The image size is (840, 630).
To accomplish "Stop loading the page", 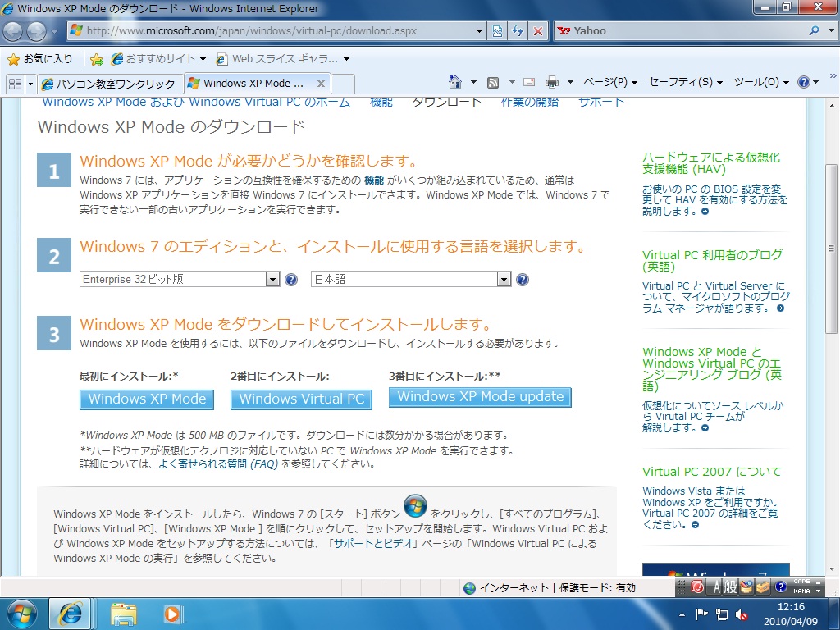I will tap(539, 30).
